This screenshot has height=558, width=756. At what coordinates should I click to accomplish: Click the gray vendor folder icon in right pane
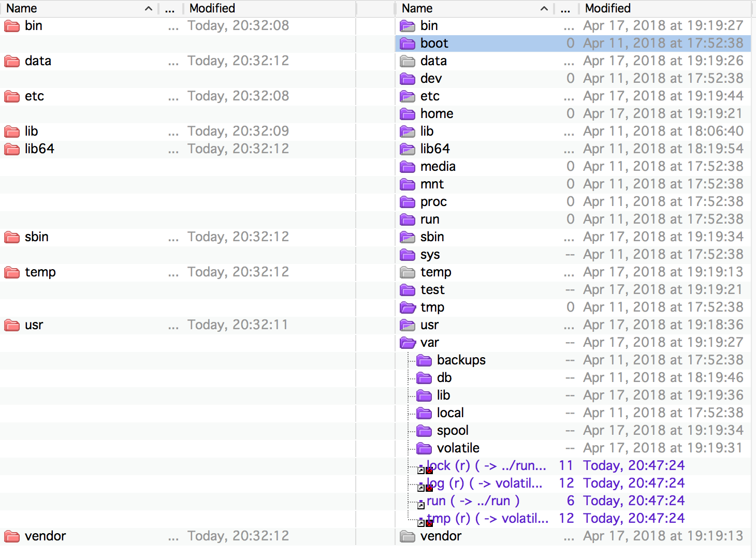click(x=408, y=536)
